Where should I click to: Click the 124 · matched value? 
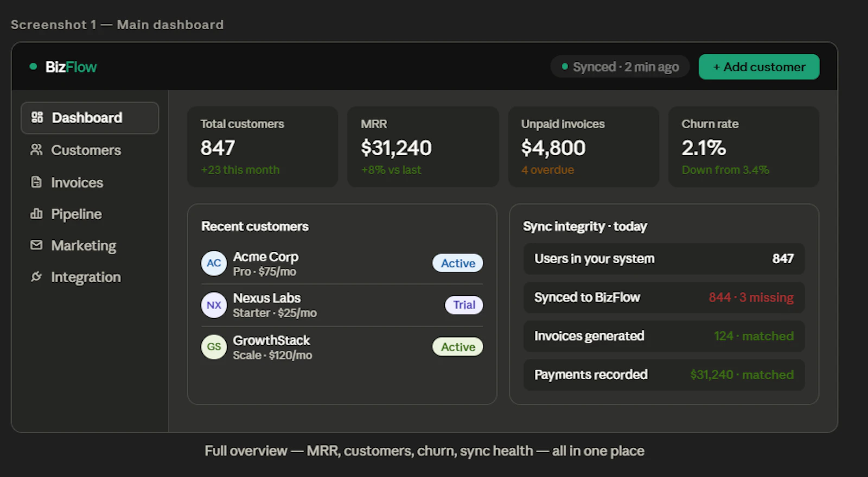pos(754,336)
